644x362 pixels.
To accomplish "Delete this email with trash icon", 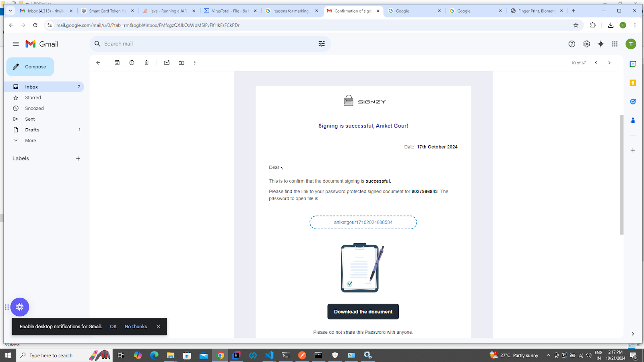I will 147,63.
